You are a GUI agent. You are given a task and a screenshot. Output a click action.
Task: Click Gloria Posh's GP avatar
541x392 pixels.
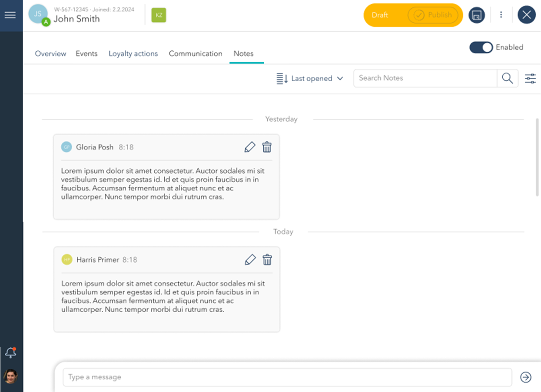(x=66, y=147)
